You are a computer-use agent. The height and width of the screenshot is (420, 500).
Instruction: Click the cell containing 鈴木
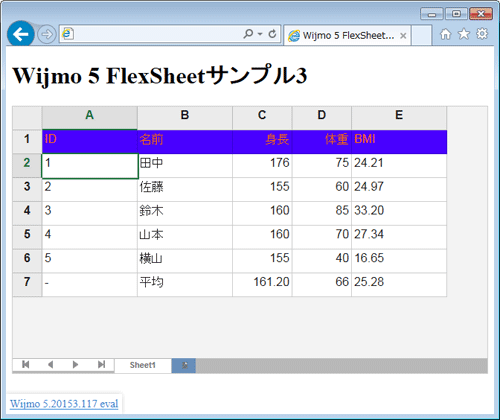coord(185,213)
